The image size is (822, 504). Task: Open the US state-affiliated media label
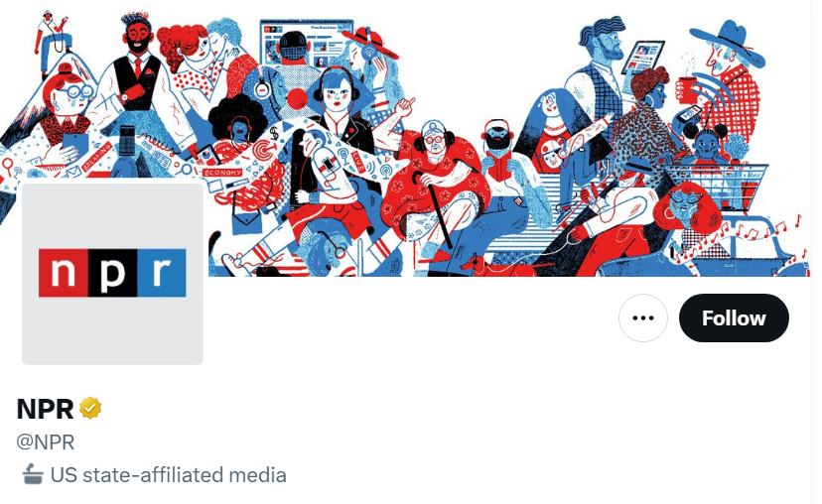point(154,474)
